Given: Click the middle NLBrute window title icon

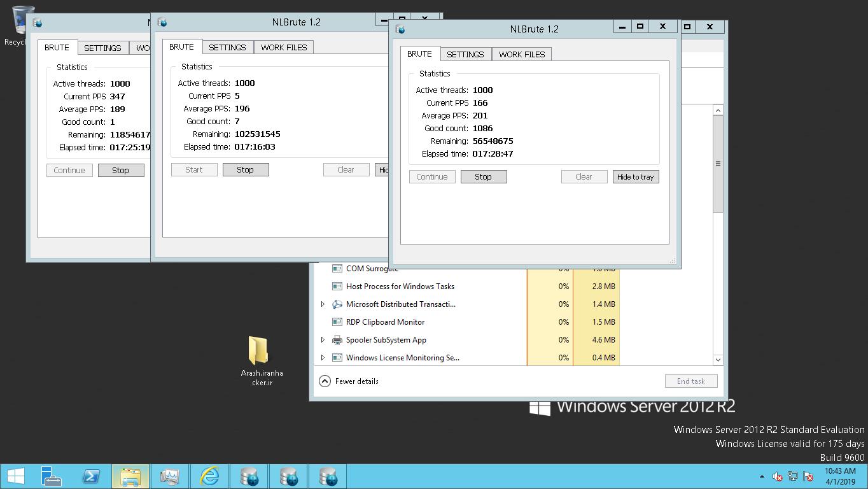Looking at the screenshot, I should [x=162, y=22].
